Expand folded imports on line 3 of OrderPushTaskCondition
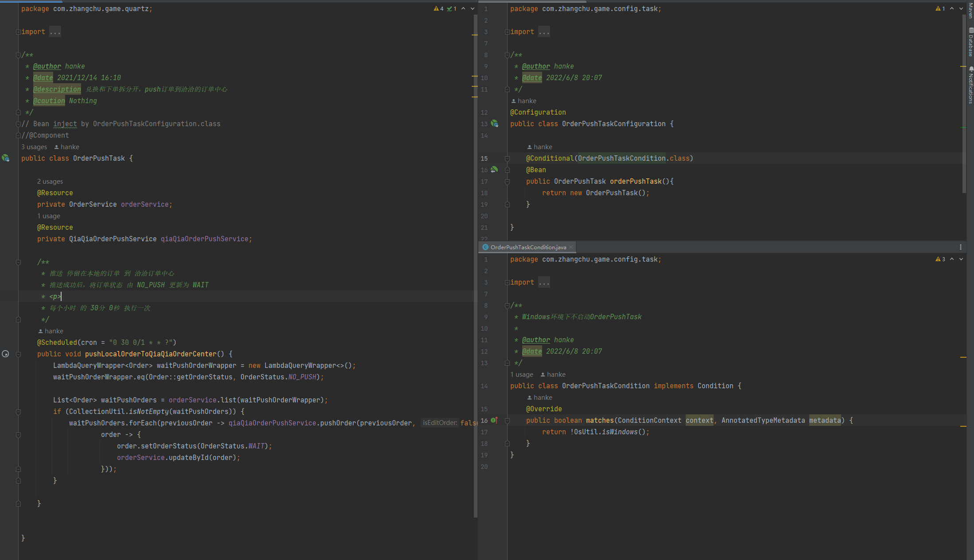This screenshot has height=560, width=974. point(507,282)
